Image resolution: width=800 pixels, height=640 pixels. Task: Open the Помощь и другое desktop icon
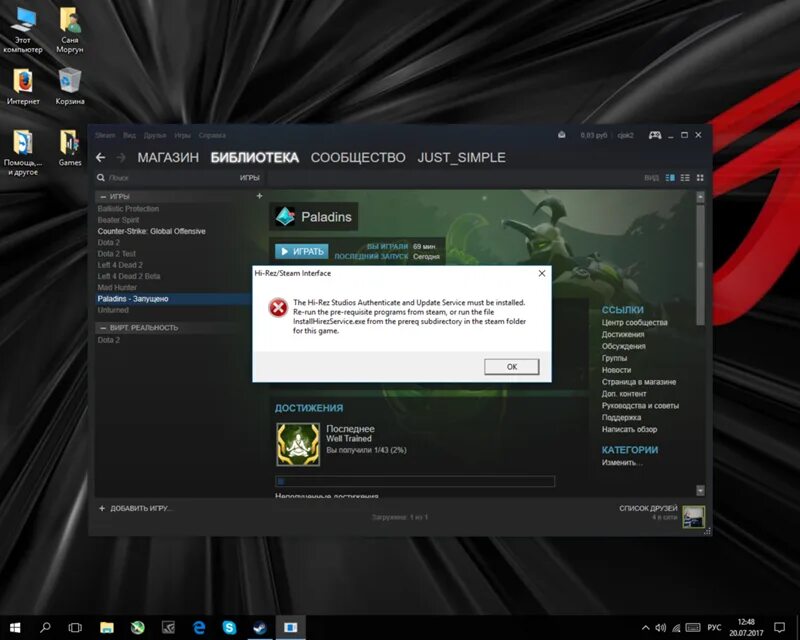[x=23, y=153]
